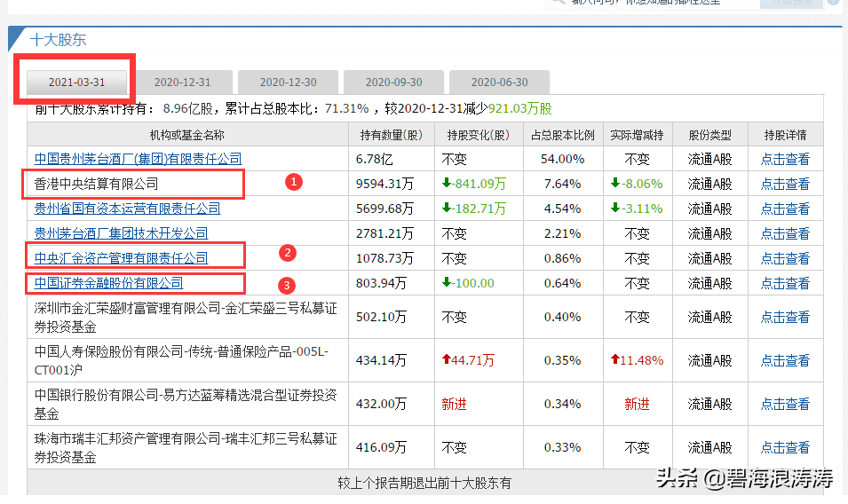Open 中国贵州茅台酒厂(集团)有限责任公司 link
Image resolution: width=848 pixels, height=504 pixels.
pyautogui.click(x=138, y=159)
